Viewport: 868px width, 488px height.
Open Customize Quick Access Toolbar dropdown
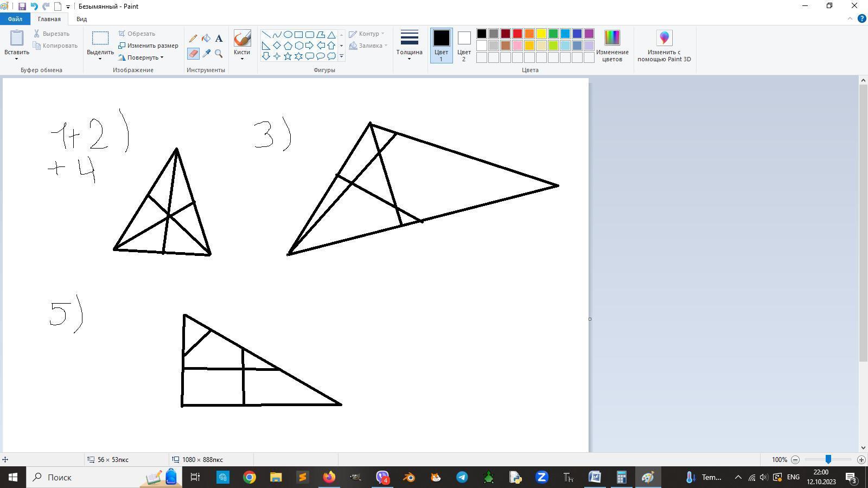(x=68, y=7)
